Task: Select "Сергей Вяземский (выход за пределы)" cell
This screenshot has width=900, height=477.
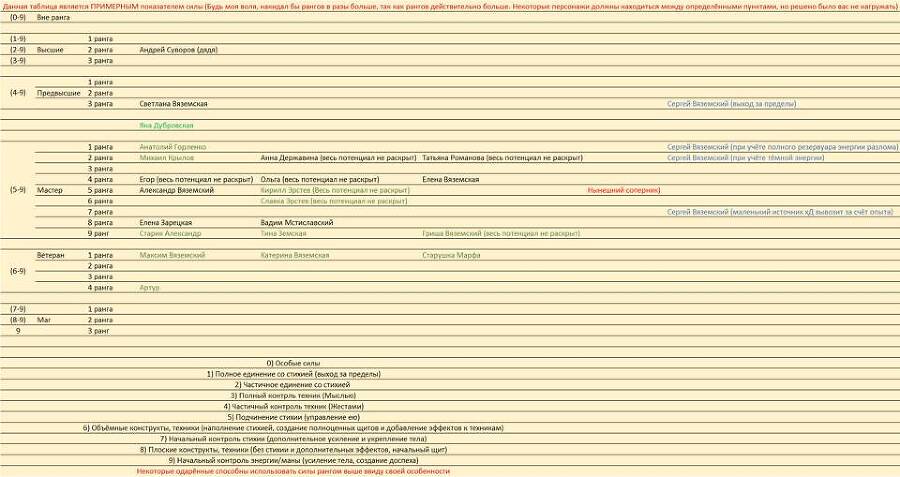Action: coord(731,103)
